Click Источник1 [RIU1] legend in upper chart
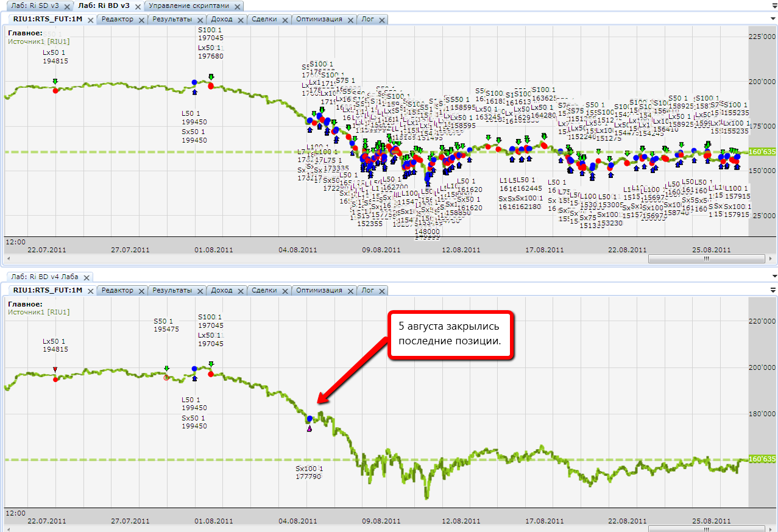The image size is (778, 532). click(38, 41)
